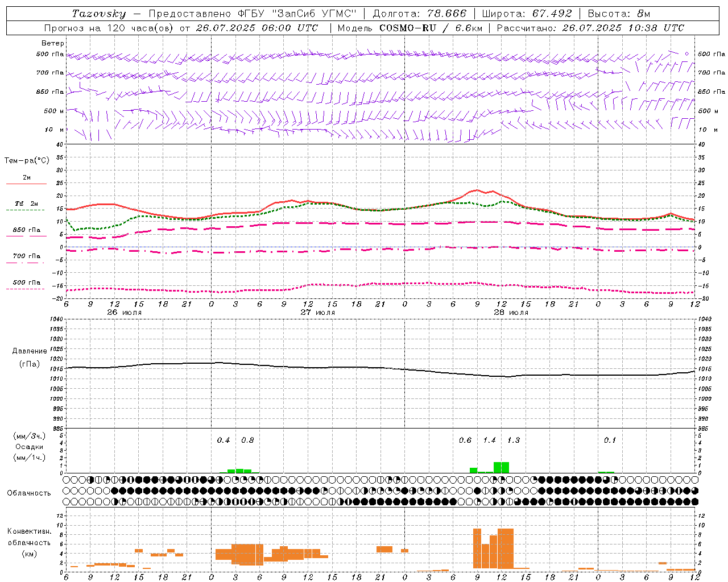Click the station name "Tazovsky" in header
The height and width of the screenshot is (582, 728).
pyautogui.click(x=99, y=14)
